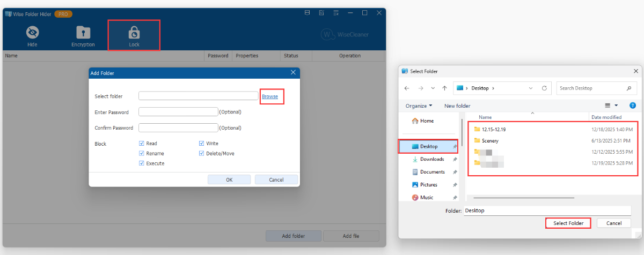Open the Hide tab with eye icon

coord(32,33)
